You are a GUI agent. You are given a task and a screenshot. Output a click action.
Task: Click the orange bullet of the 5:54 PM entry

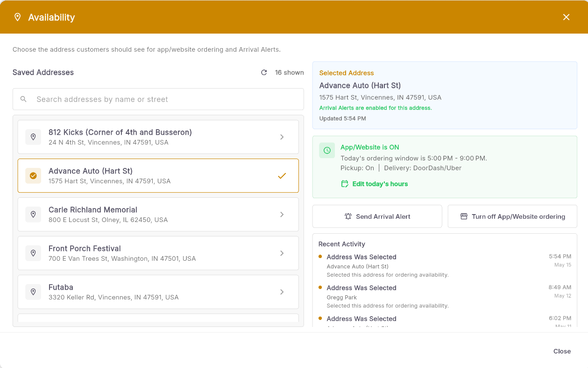pyautogui.click(x=320, y=256)
